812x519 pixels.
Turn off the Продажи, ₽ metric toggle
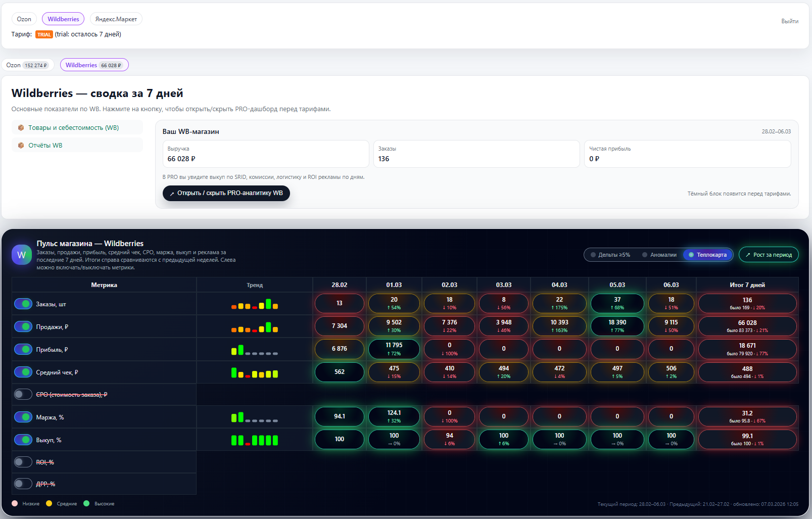click(x=23, y=326)
